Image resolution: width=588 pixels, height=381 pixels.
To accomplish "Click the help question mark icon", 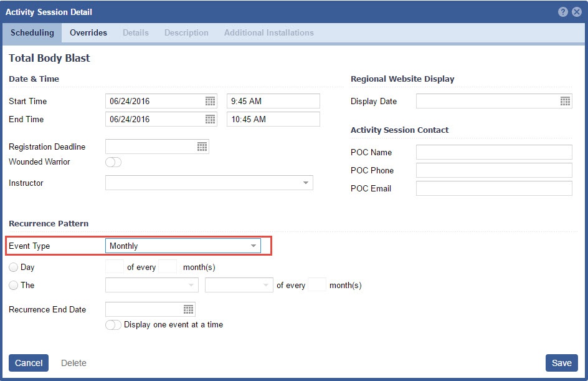I will click(x=563, y=12).
